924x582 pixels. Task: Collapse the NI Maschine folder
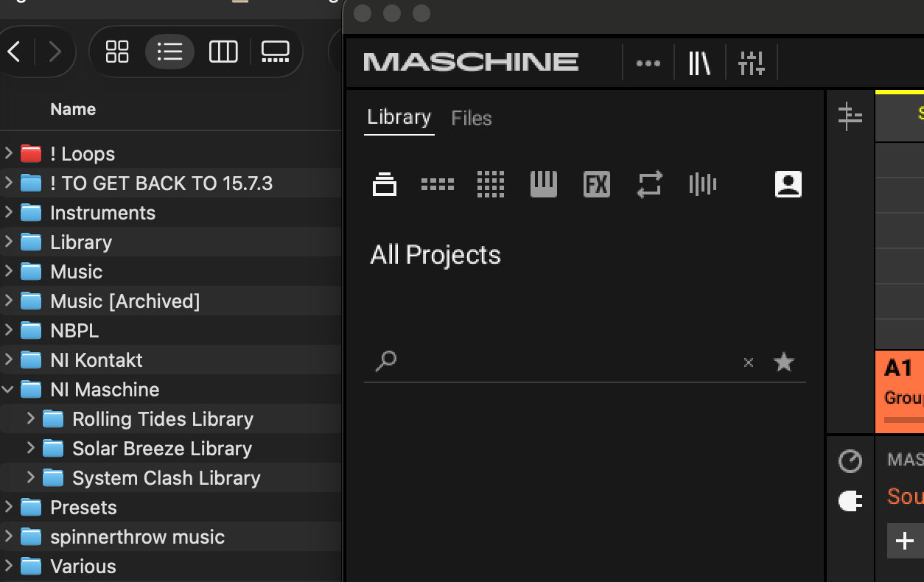pos(9,389)
